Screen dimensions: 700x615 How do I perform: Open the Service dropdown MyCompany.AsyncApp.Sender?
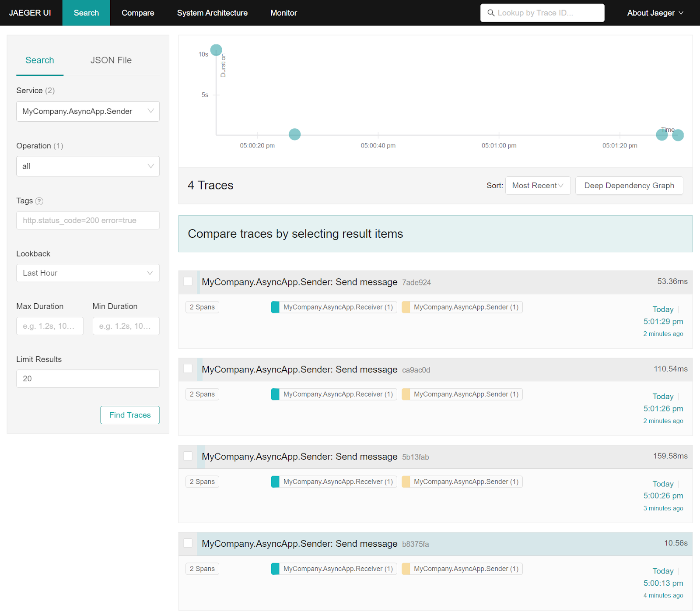tap(88, 112)
